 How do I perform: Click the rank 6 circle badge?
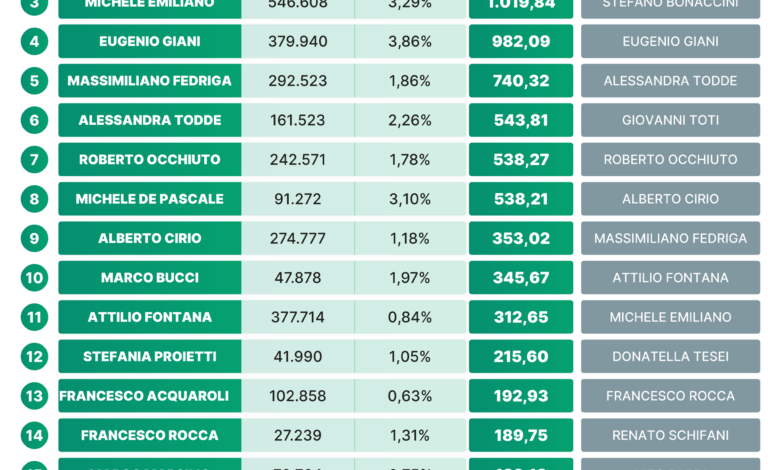(x=34, y=120)
